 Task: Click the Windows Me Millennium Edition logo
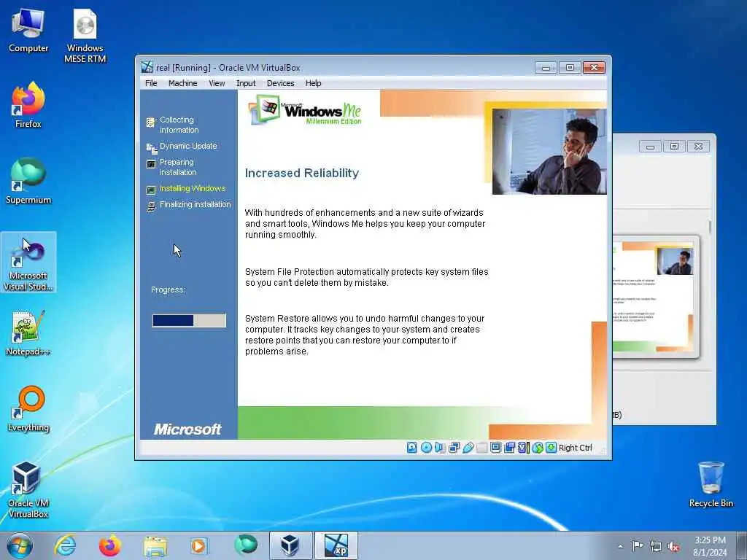pos(306,110)
